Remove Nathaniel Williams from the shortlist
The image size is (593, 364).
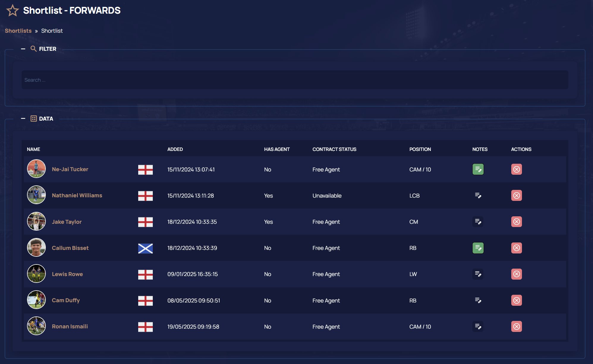click(516, 195)
